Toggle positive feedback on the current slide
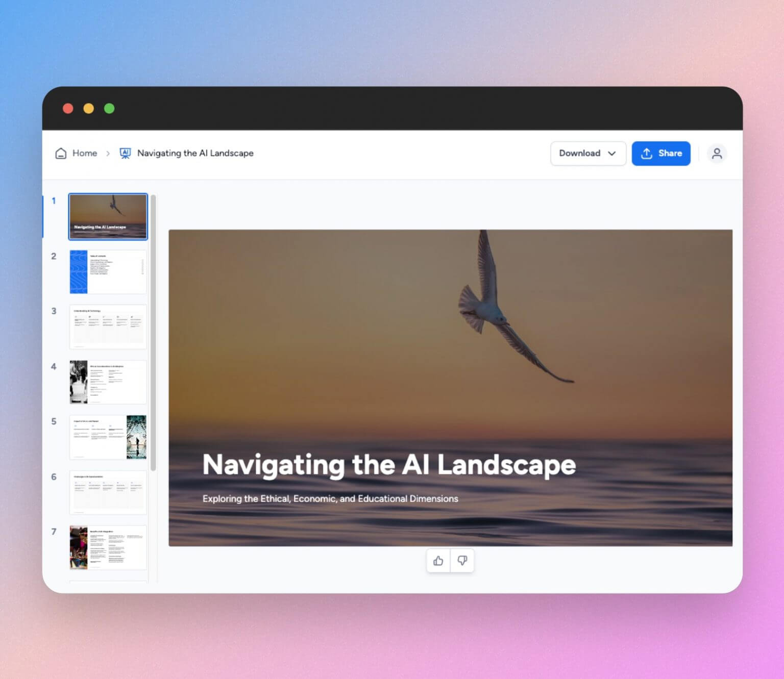Viewport: 784px width, 679px height. [x=438, y=560]
